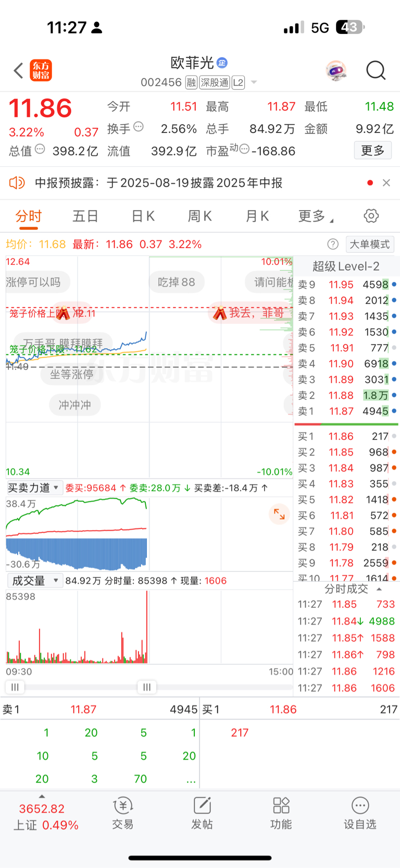Select 卖2 row at 11.88
The image size is (400, 868).
346,395
